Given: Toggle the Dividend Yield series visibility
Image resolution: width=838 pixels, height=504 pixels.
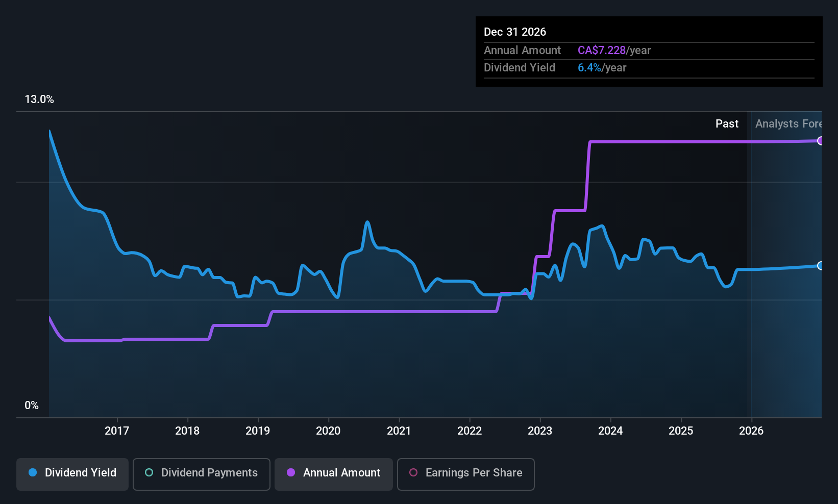Looking at the screenshot, I should tap(72, 473).
